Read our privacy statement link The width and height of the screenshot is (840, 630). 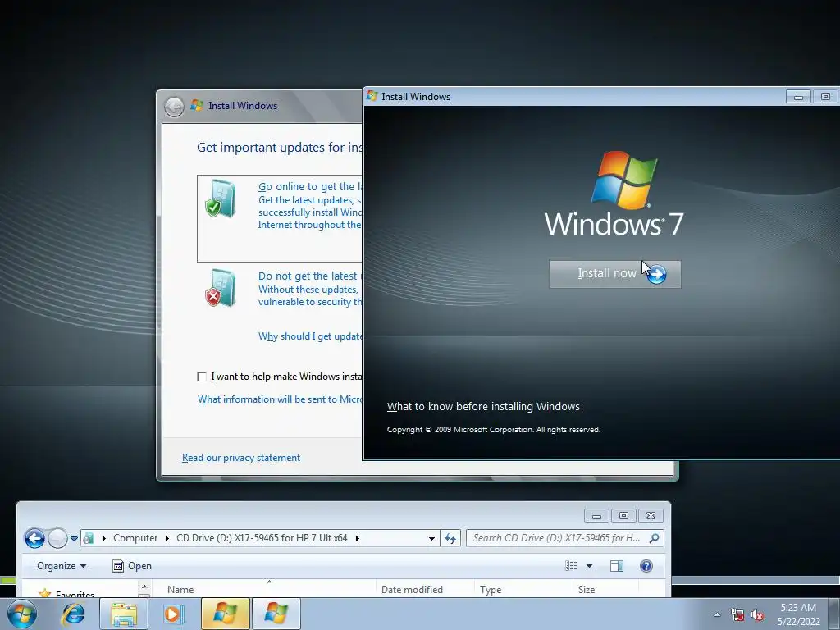click(241, 458)
